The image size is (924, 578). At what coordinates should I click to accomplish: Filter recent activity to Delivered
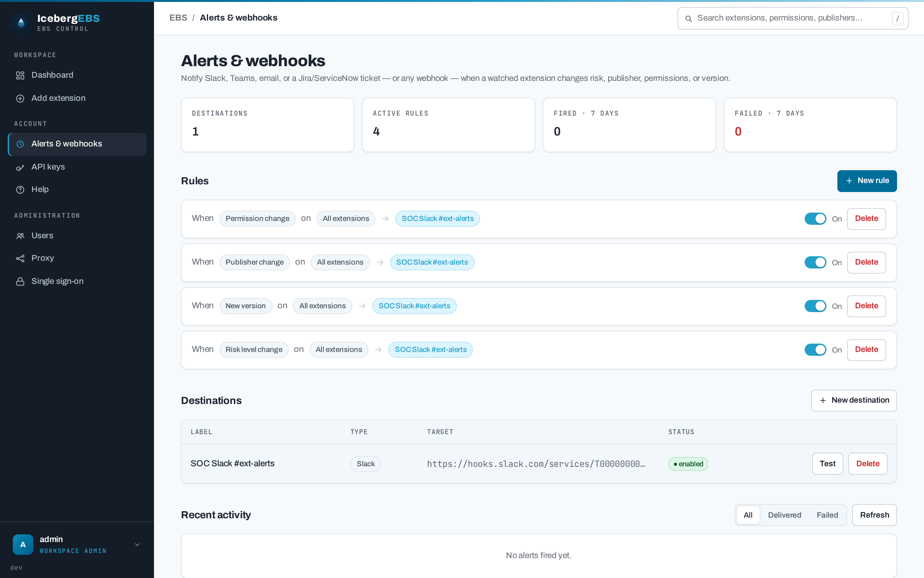(x=784, y=515)
